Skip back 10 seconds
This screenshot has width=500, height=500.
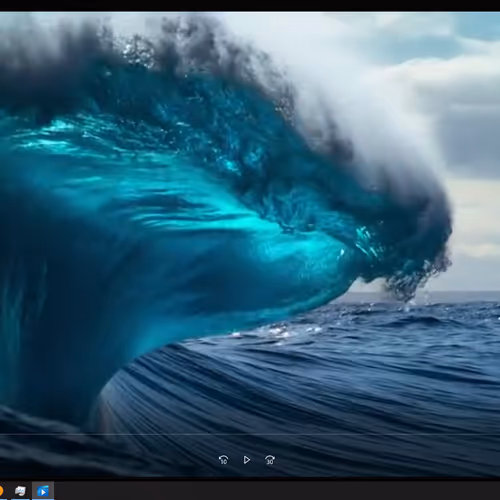click(223, 460)
